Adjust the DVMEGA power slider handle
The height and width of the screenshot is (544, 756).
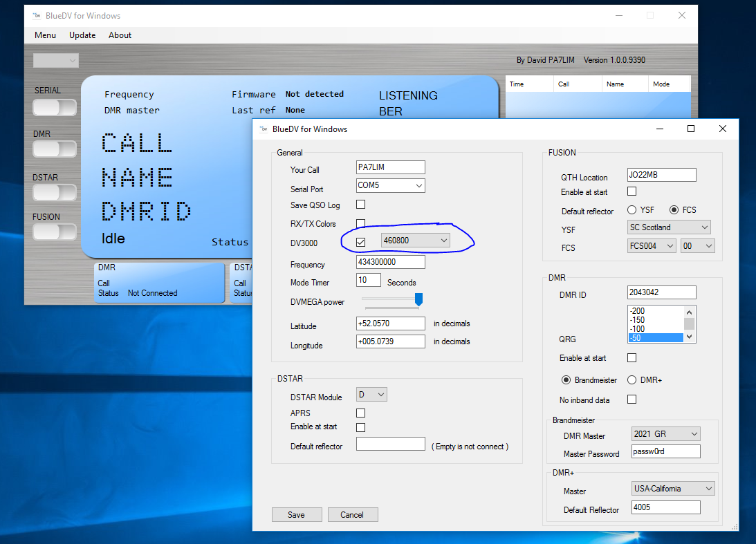pyautogui.click(x=418, y=299)
